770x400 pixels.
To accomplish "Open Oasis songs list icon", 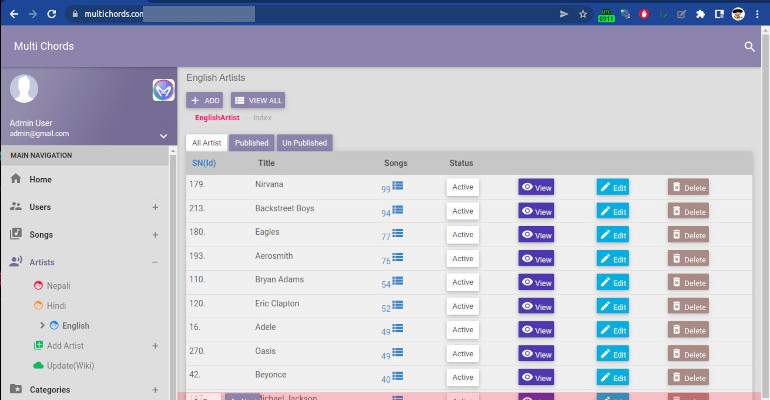I will (x=398, y=352).
